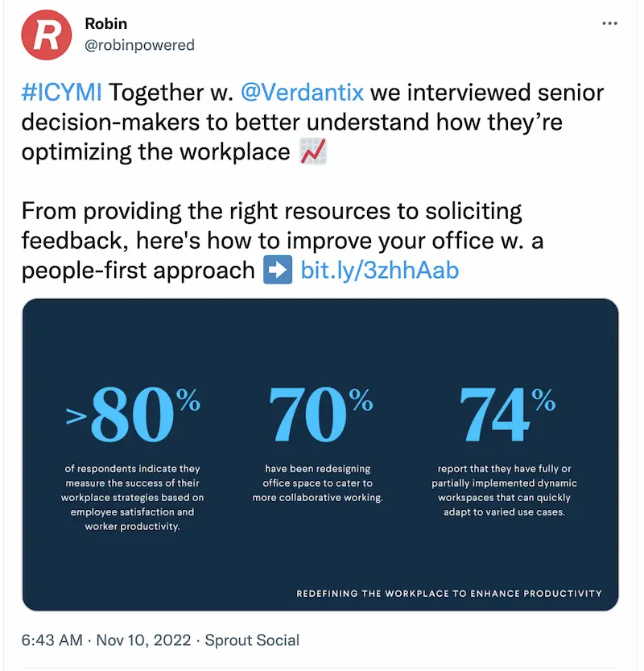Open the infographic image attachment

[320, 454]
